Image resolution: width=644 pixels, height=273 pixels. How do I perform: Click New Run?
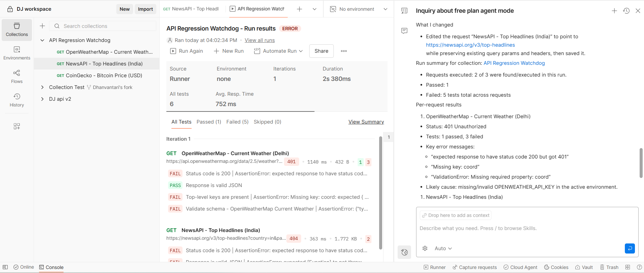point(229,51)
